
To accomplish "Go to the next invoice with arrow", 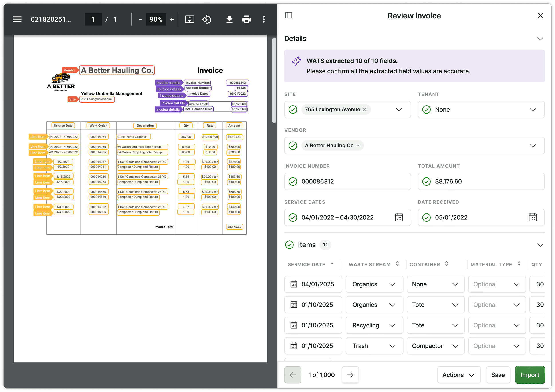I will [350, 375].
